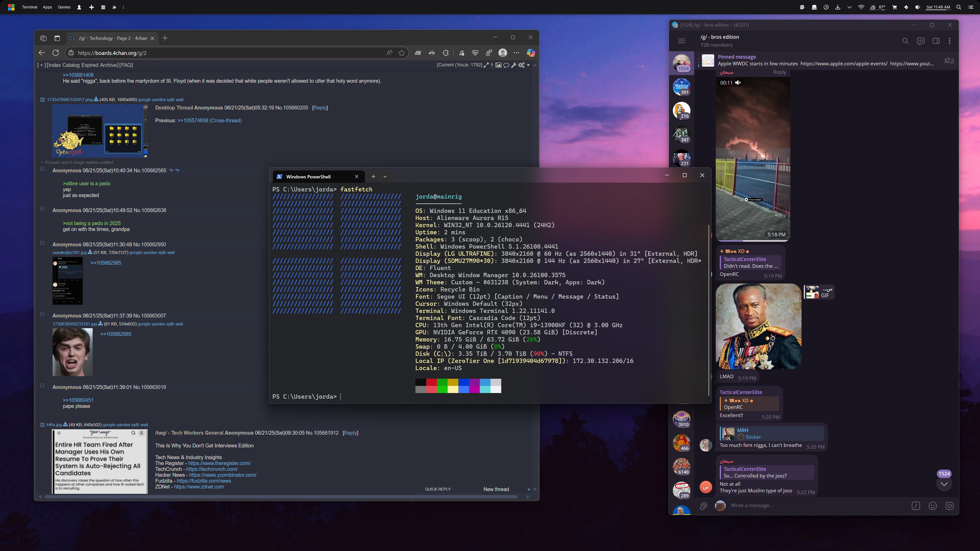Viewport: 980px width, 551px height.
Task: Open the Extensions puzzle icon in Edge
Action: click(446, 53)
